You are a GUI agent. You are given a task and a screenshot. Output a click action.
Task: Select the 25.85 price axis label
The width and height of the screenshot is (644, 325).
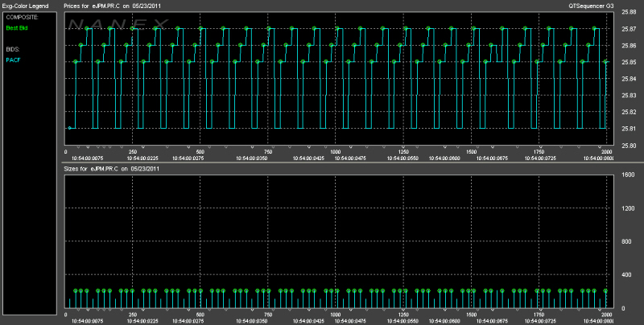pos(629,63)
